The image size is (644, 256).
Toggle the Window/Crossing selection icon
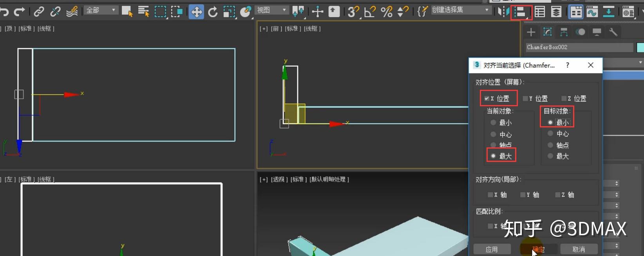(177, 12)
